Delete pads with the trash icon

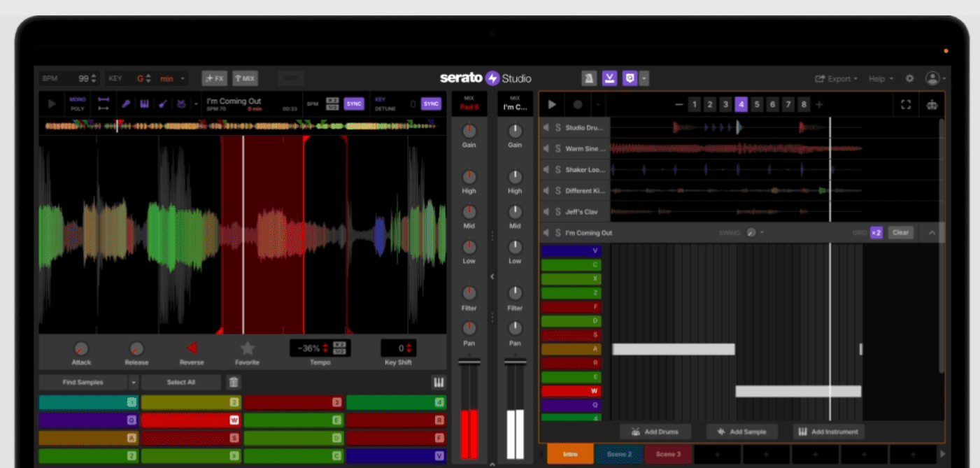click(234, 383)
